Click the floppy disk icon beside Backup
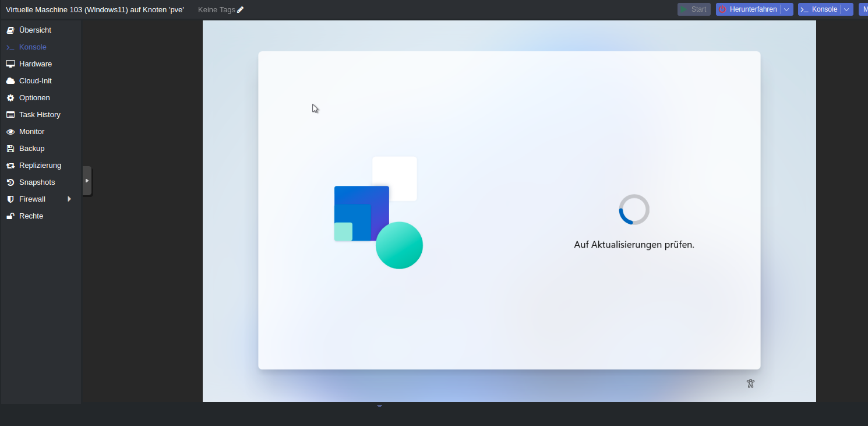This screenshot has width=868, height=426. [10, 148]
